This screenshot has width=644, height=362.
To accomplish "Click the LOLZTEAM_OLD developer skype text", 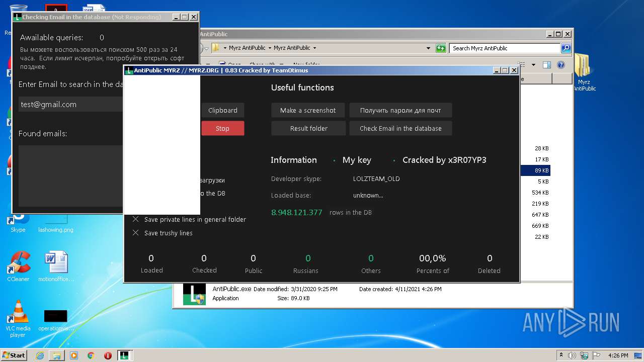I will coord(376,178).
